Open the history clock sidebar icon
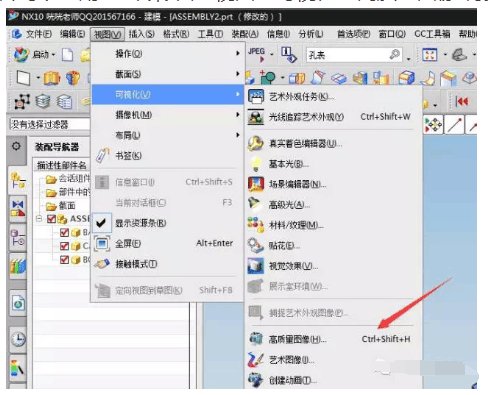Screen dimensions: 491x395 [x=18, y=339]
